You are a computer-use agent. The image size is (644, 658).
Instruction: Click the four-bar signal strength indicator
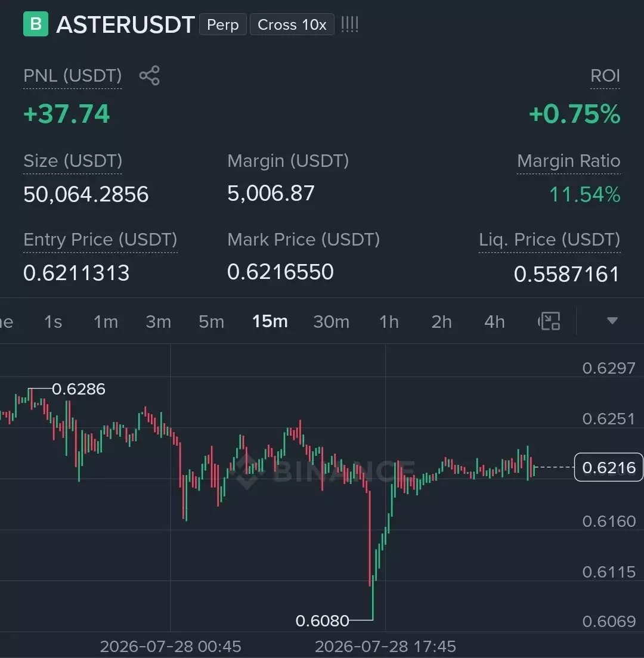click(349, 24)
